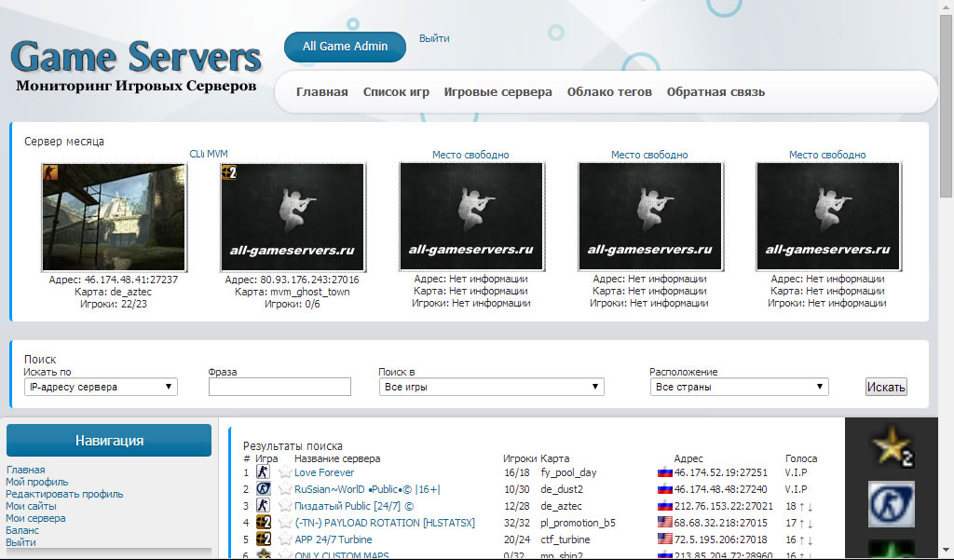This screenshot has width=954, height=560.
Task: Click the Искать search button
Action: pyautogui.click(x=886, y=387)
